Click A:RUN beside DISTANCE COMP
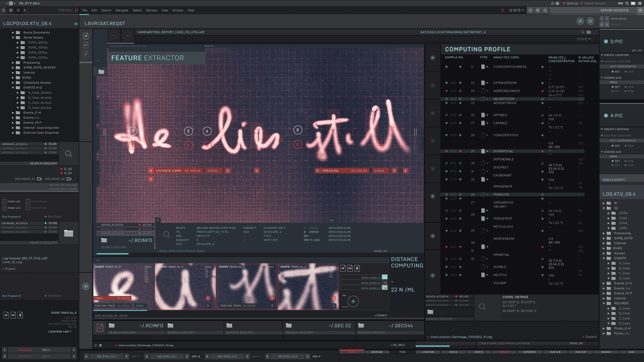The image size is (644, 362). (x=213, y=171)
